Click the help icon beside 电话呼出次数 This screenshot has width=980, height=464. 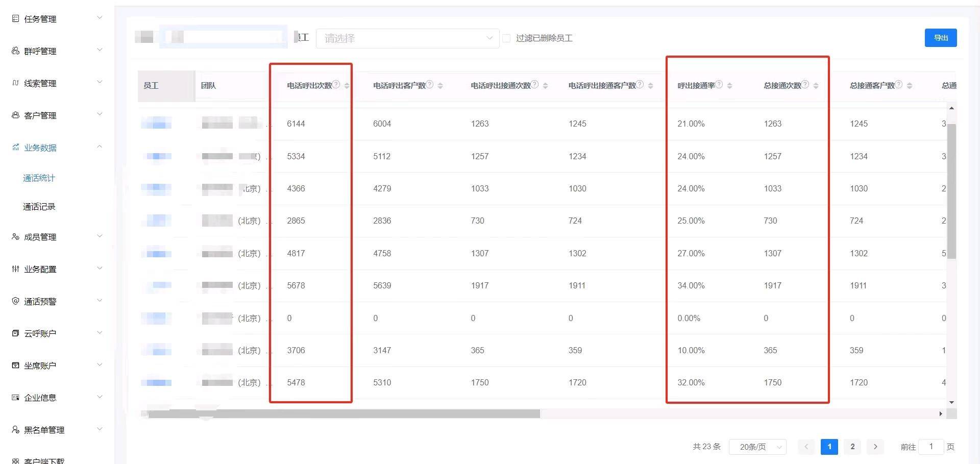pos(336,85)
